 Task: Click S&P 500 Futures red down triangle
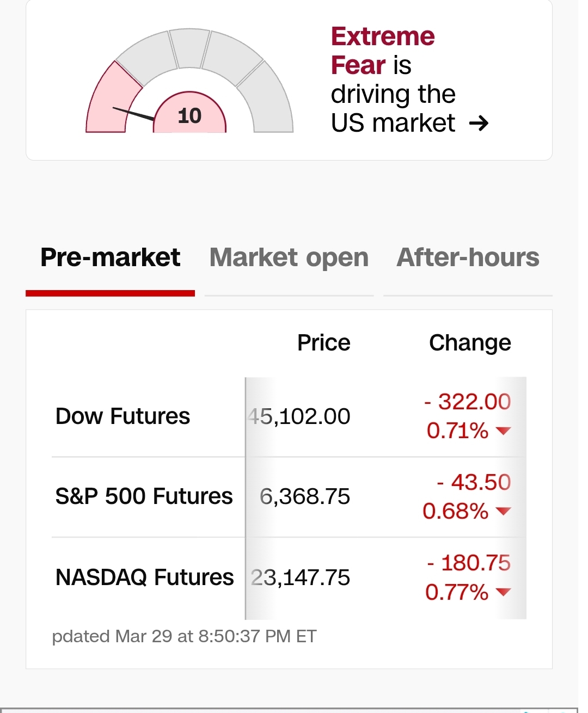coord(504,511)
